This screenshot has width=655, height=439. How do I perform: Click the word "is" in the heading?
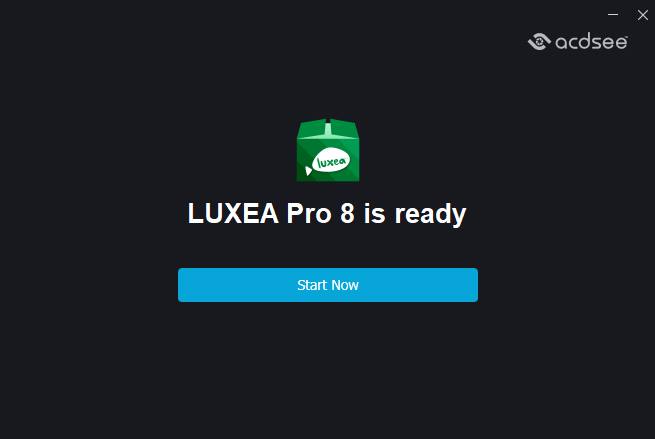click(374, 213)
